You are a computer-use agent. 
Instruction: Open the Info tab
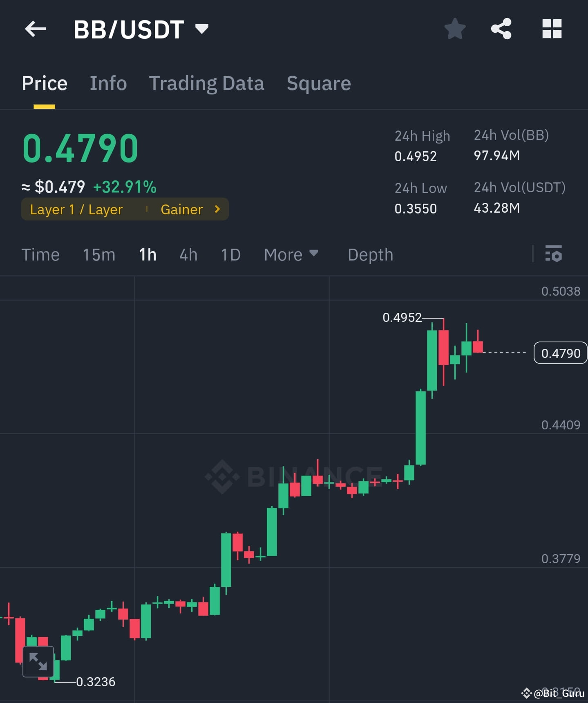click(x=108, y=83)
